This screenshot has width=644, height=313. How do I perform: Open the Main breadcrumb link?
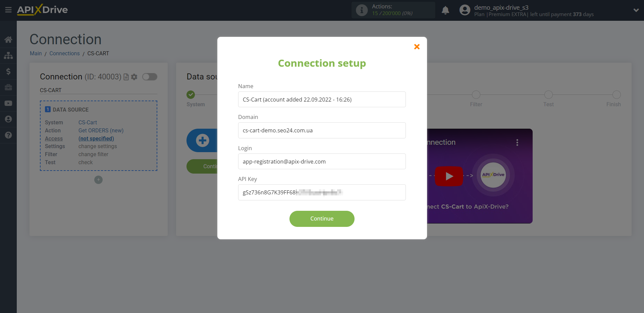pos(36,53)
